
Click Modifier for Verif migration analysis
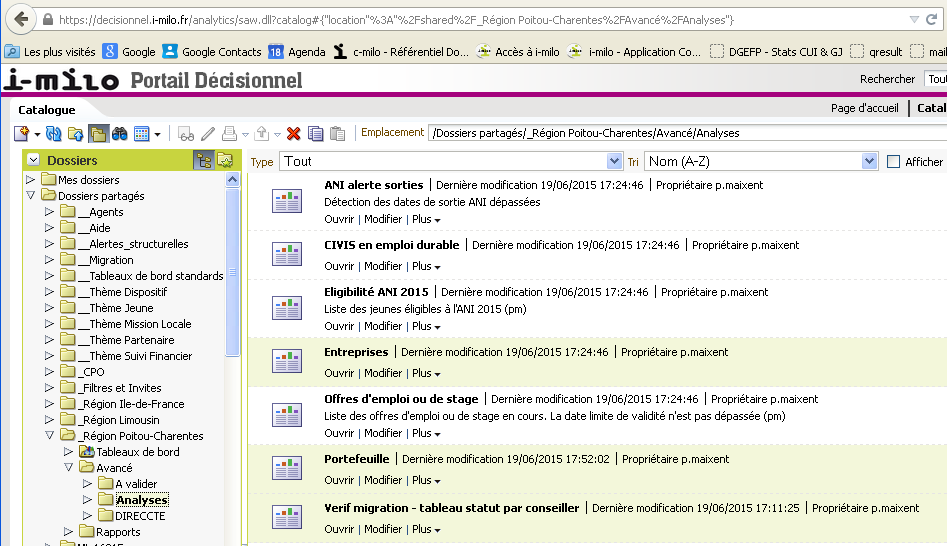tap(383, 529)
